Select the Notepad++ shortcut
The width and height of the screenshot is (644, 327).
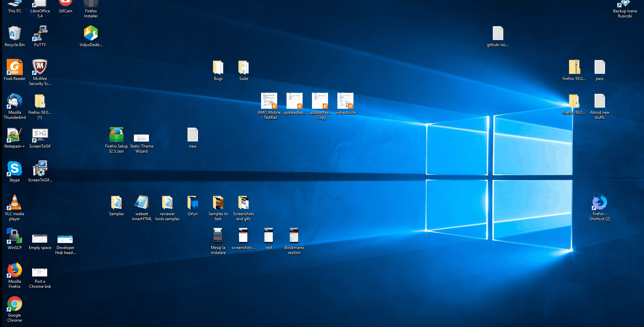(x=15, y=138)
